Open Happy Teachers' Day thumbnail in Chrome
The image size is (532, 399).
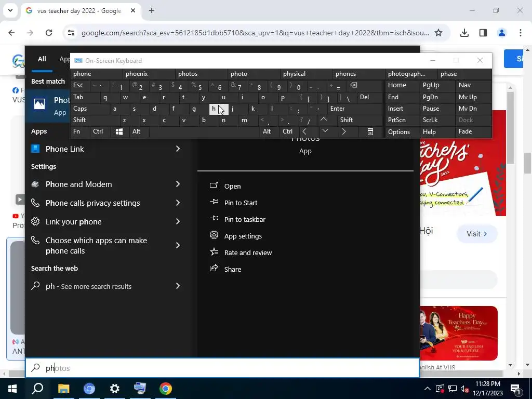459,333
